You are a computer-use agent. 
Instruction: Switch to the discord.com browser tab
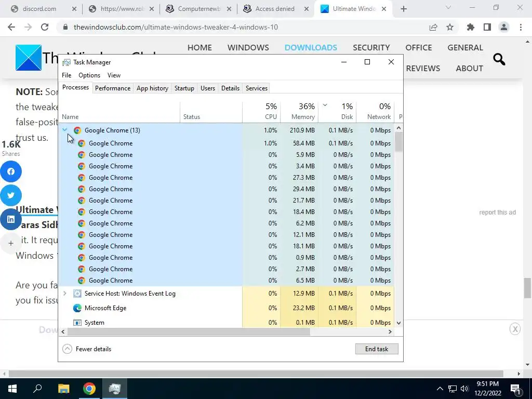click(44, 9)
